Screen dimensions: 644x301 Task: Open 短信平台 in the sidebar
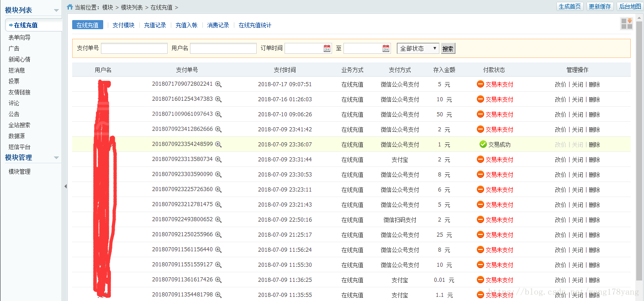[20, 147]
